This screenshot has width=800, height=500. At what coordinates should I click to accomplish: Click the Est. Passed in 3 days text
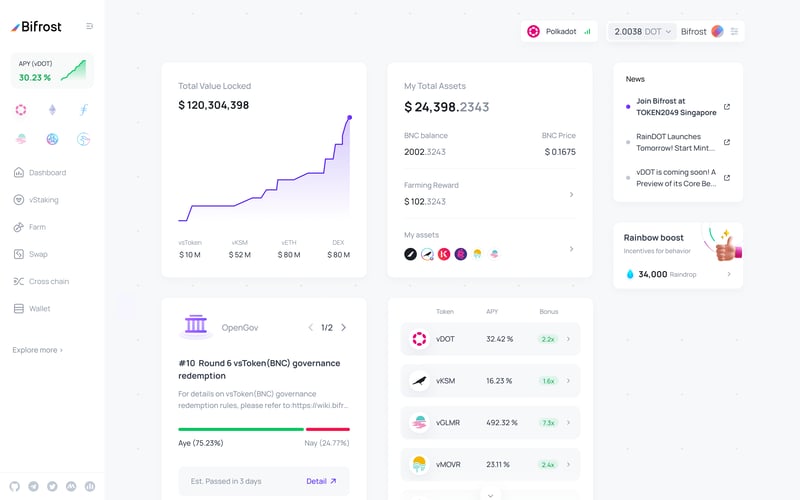point(226,481)
